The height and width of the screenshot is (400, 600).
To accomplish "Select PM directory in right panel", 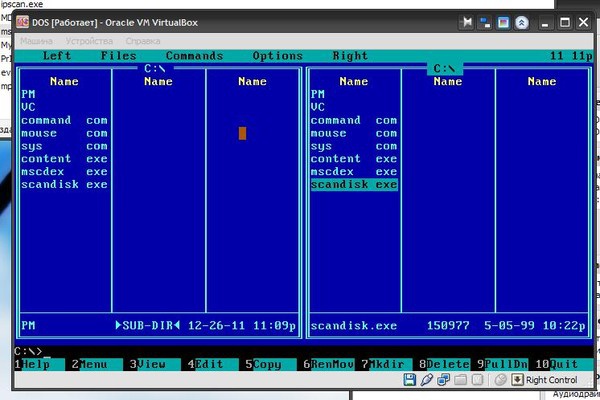I will (354, 94).
